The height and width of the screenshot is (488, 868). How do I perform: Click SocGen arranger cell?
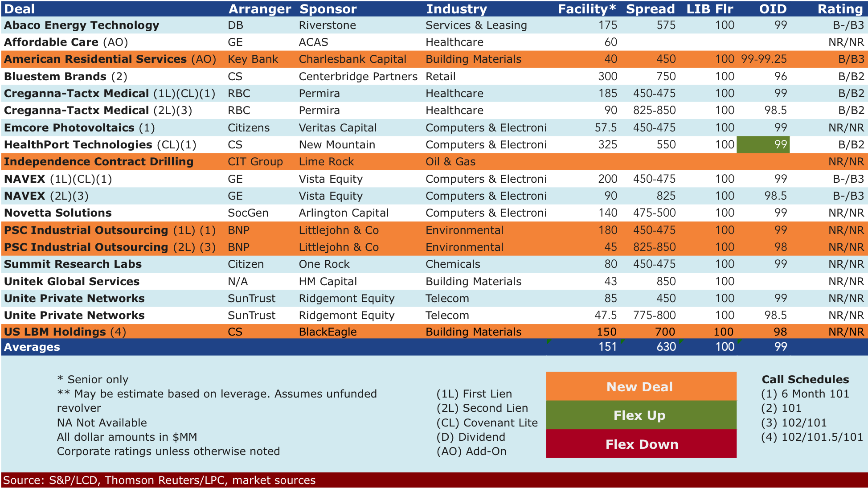(248, 213)
